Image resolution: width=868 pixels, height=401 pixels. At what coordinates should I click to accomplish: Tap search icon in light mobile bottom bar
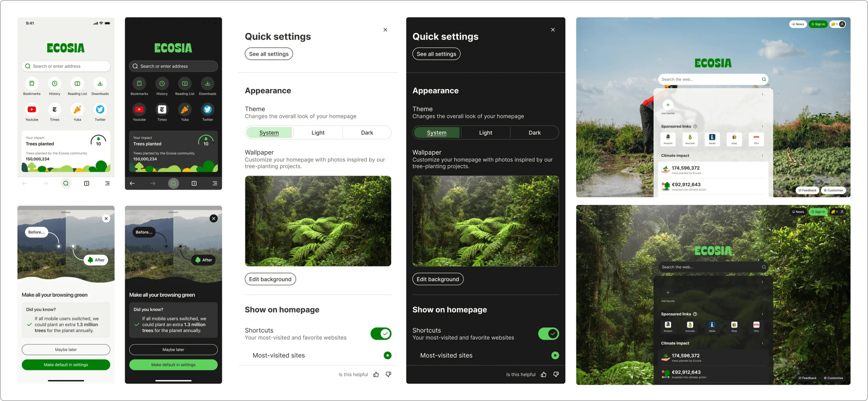tap(66, 183)
